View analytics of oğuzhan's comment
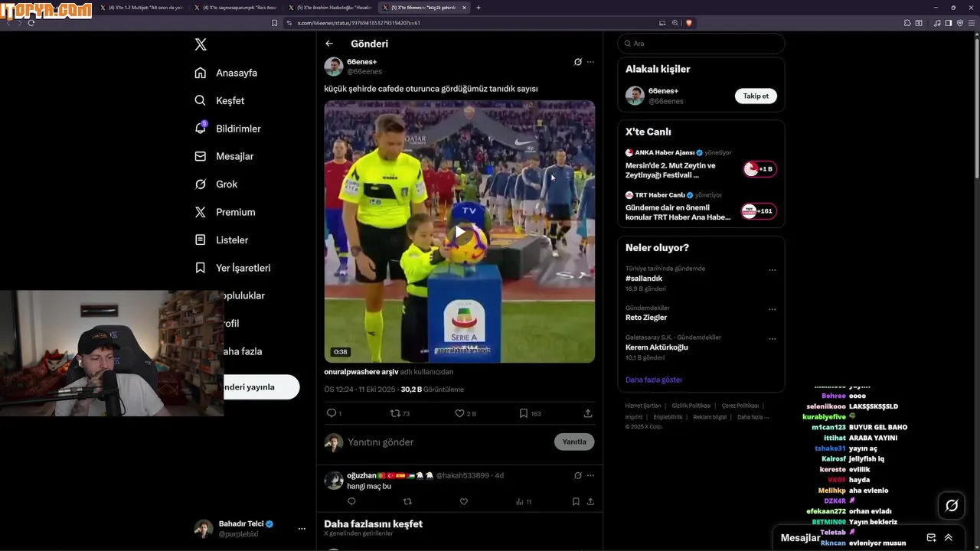Image resolution: width=980 pixels, height=551 pixels. point(524,502)
